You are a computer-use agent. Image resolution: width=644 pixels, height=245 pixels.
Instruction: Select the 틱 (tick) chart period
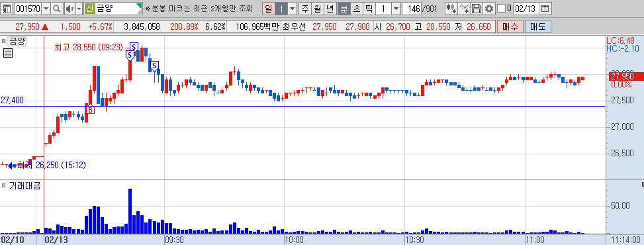(369, 8)
